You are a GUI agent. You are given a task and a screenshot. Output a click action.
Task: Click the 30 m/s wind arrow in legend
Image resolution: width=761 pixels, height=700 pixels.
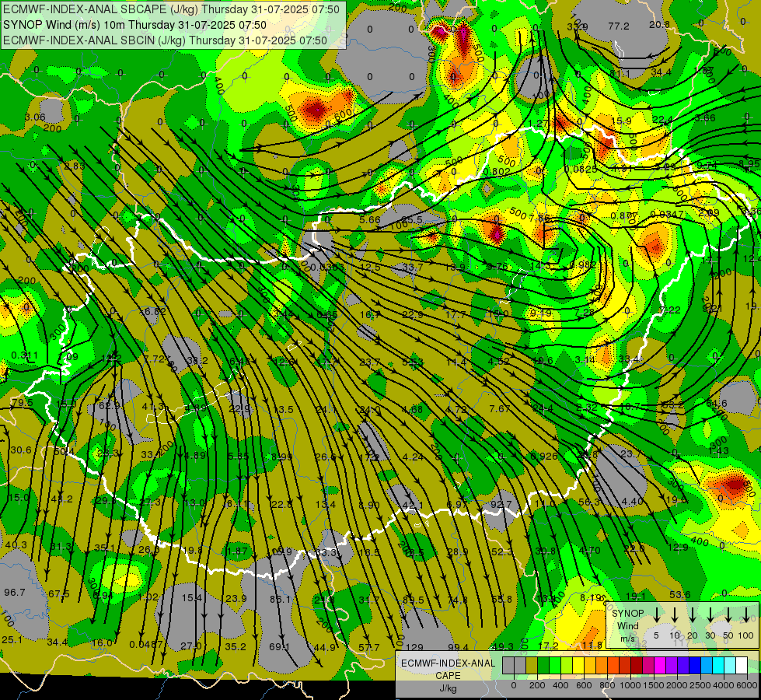[x=710, y=614]
